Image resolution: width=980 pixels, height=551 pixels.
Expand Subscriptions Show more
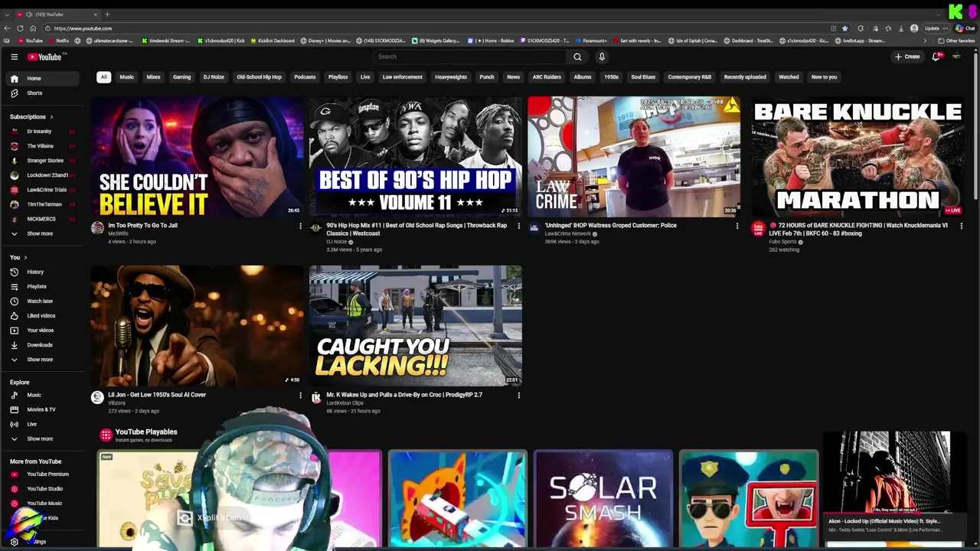44,233
